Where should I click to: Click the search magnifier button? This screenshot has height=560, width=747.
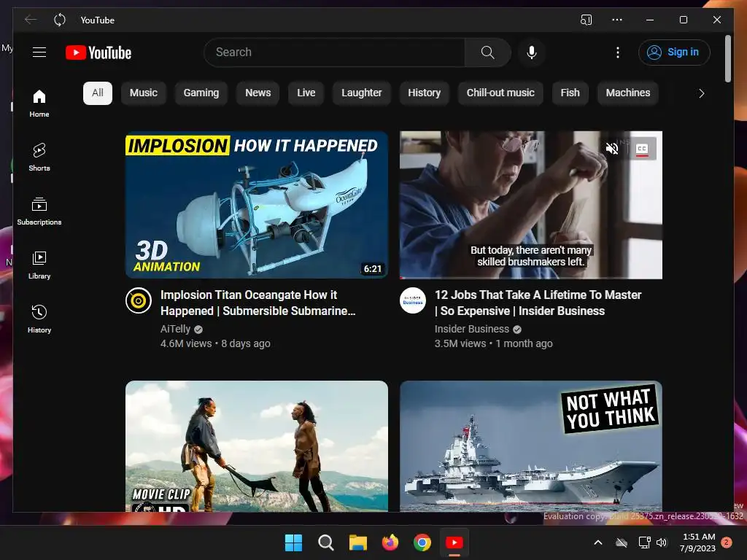[487, 52]
